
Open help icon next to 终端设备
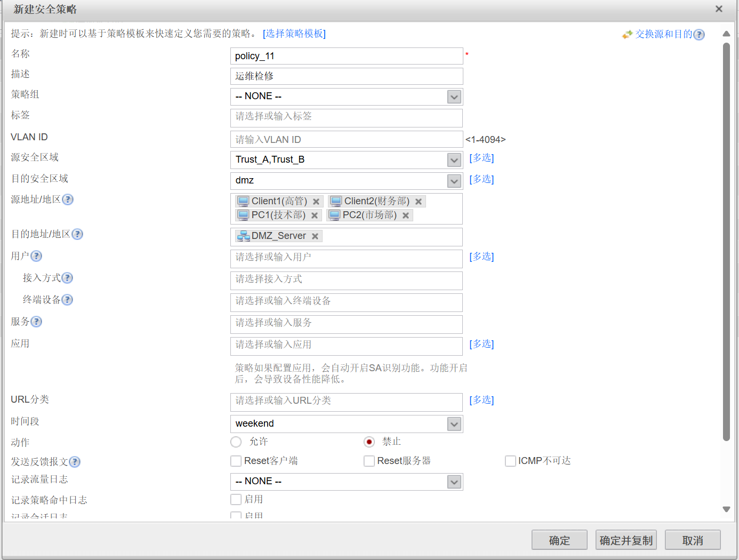pyautogui.click(x=67, y=300)
